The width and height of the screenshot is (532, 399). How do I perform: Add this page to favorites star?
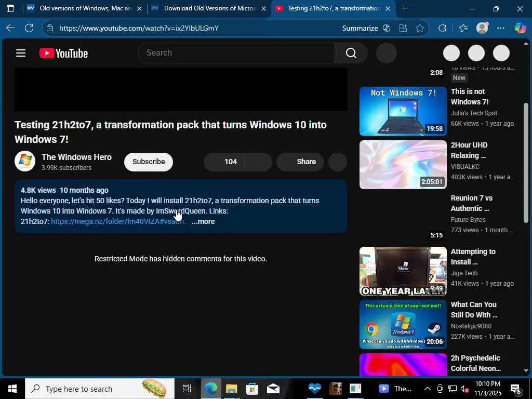[x=420, y=28]
